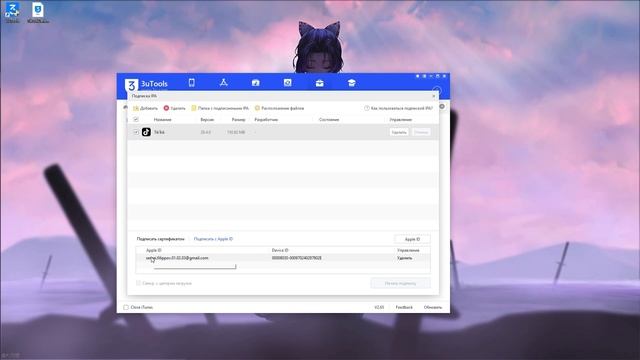The width and height of the screenshot is (640, 360).
Task: Click the Версия column header
Action: tap(207, 120)
